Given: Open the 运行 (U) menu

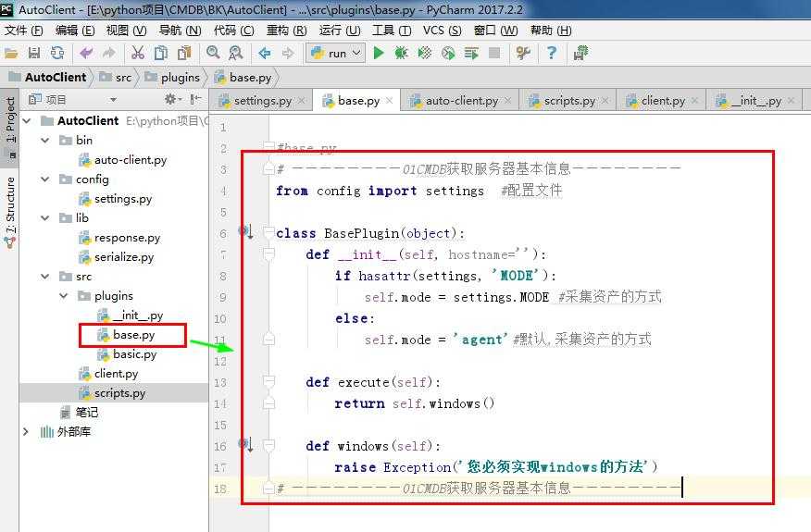Looking at the screenshot, I should click(339, 31).
